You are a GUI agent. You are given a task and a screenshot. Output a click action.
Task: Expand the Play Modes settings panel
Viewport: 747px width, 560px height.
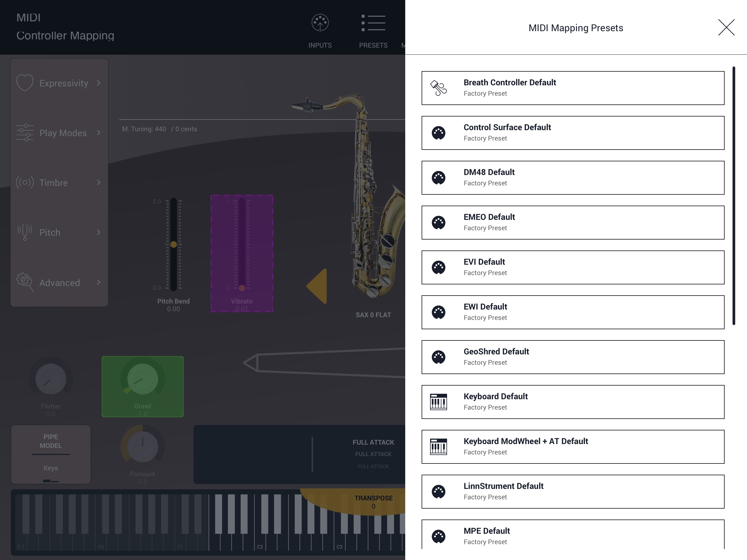point(59,133)
